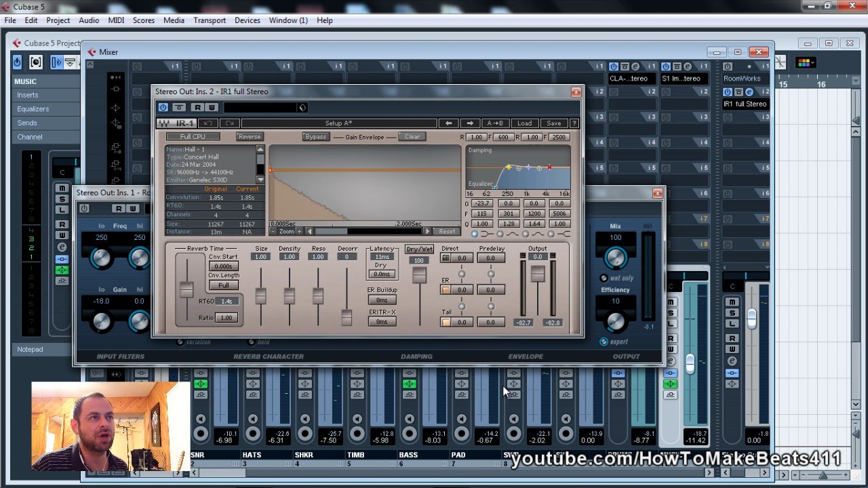Toggle the Dry/Wet mode button
This screenshot has width=868, height=488.
(419, 249)
